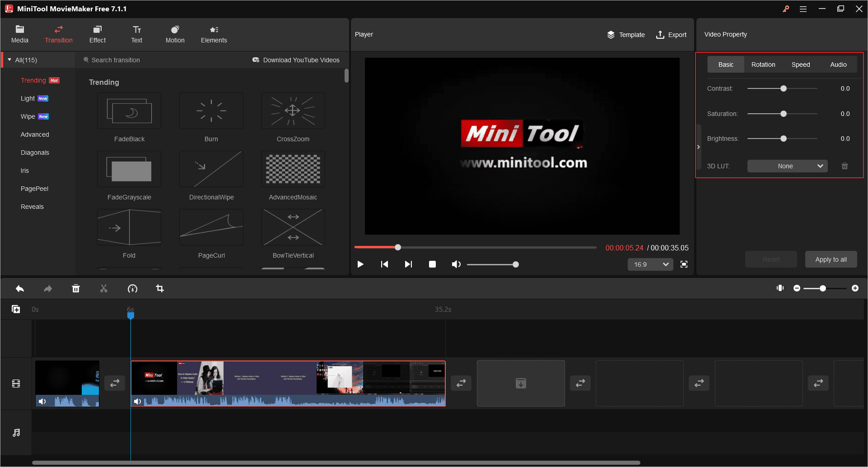This screenshot has width=868, height=467.
Task: Choose the PageCurl transition thumbnail
Action: [211, 227]
